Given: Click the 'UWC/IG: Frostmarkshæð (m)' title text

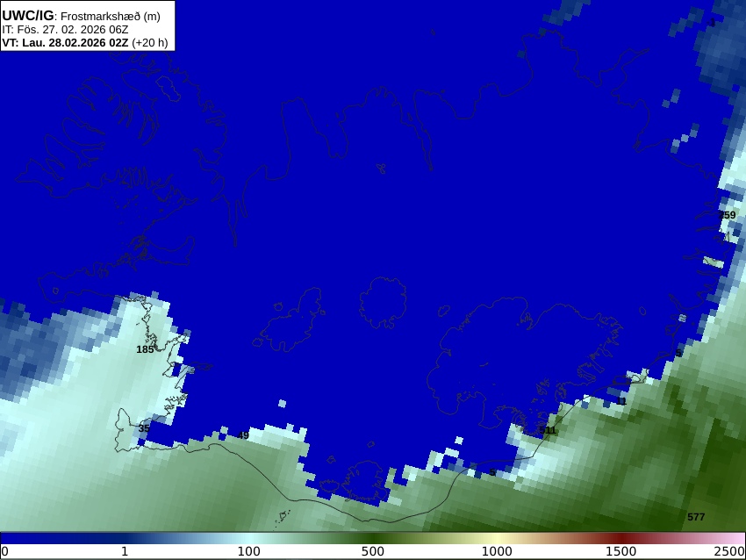Looking at the screenshot, I should click(81, 16).
